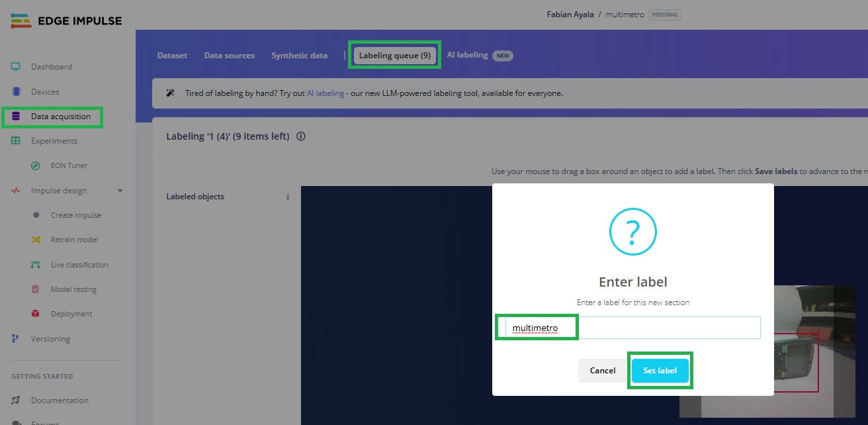This screenshot has width=868, height=425.
Task: Click the Labeled objects heading
Action: point(195,197)
